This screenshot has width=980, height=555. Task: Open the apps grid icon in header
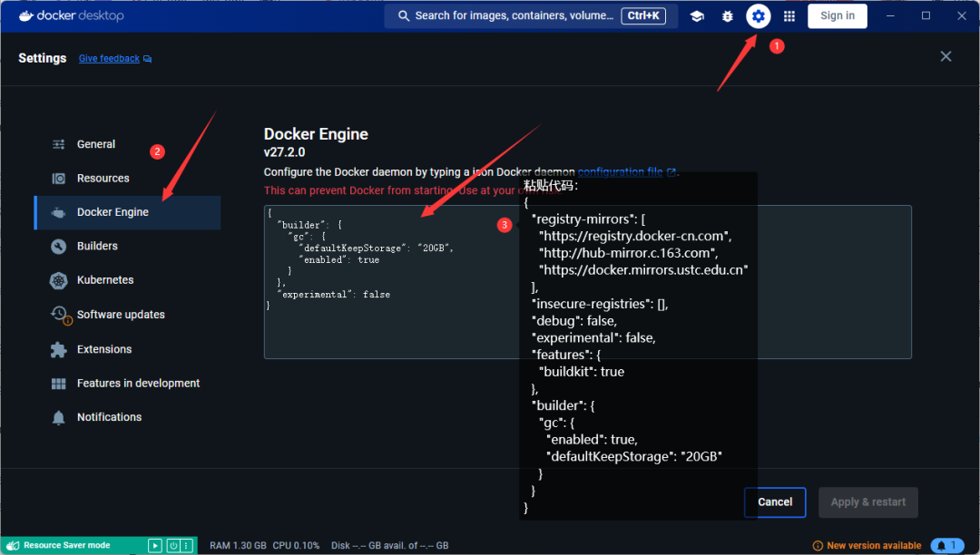click(x=789, y=16)
